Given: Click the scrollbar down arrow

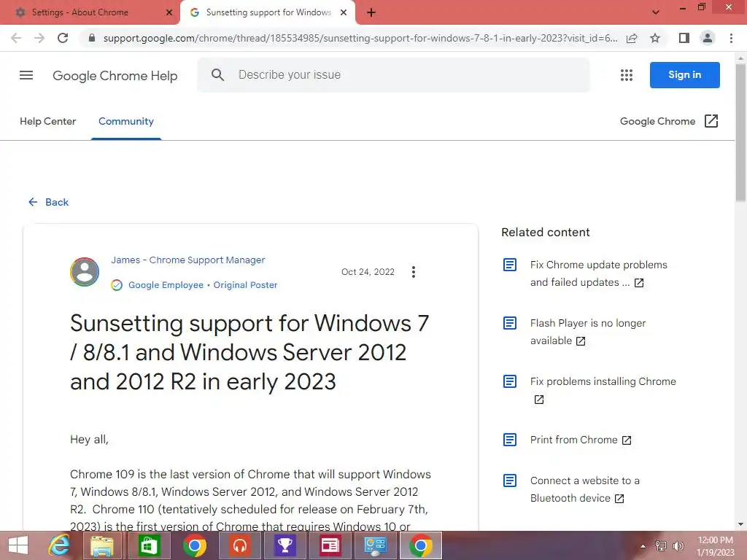Looking at the screenshot, I should [741, 524].
